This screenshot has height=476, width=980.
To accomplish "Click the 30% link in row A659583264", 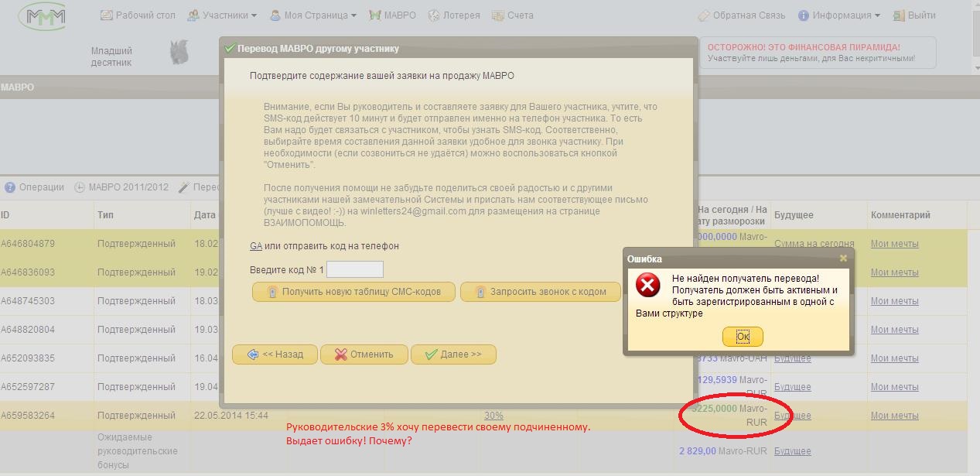I will [493, 416].
